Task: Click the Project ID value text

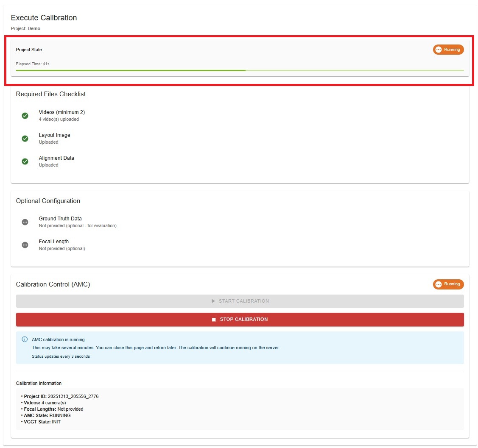Action: [73, 397]
